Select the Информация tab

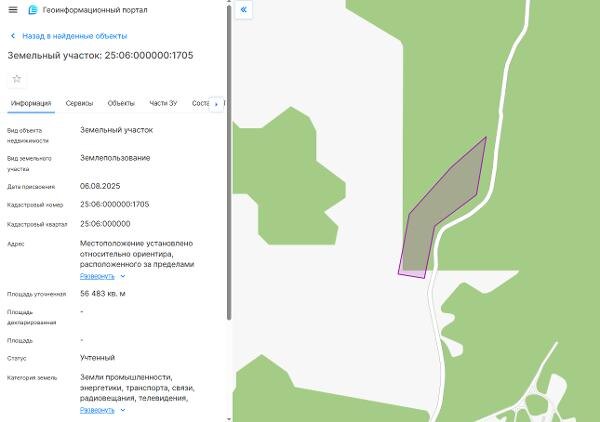31,103
